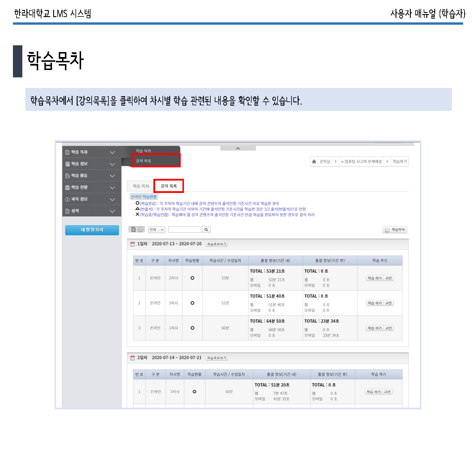
Task: Click the 학습목차 book icon button
Action: click(x=395, y=230)
